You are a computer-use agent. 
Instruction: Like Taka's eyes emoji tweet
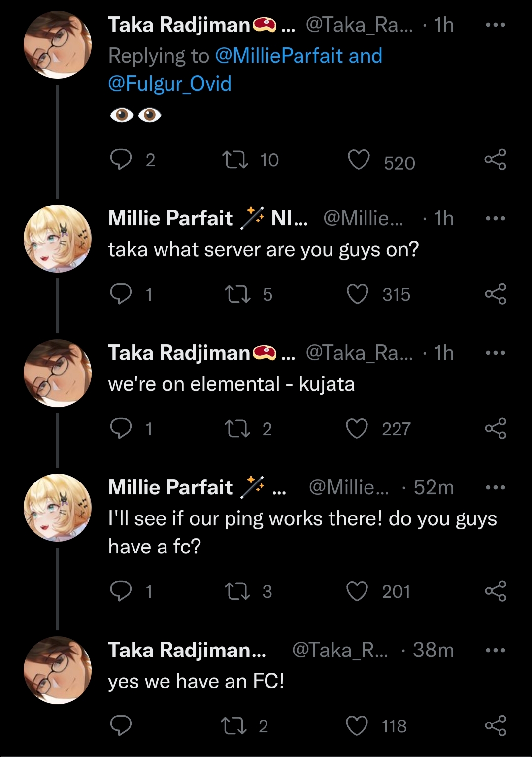[x=359, y=160]
